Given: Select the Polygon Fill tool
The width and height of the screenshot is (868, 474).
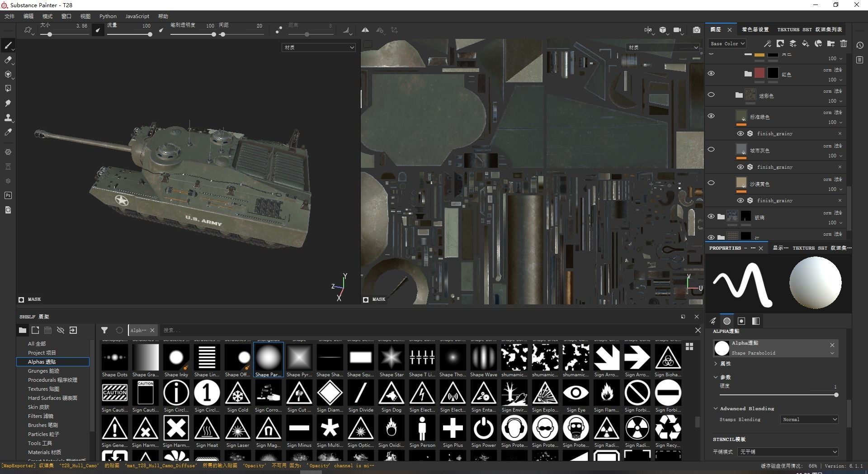Looking at the screenshot, I should point(8,89).
